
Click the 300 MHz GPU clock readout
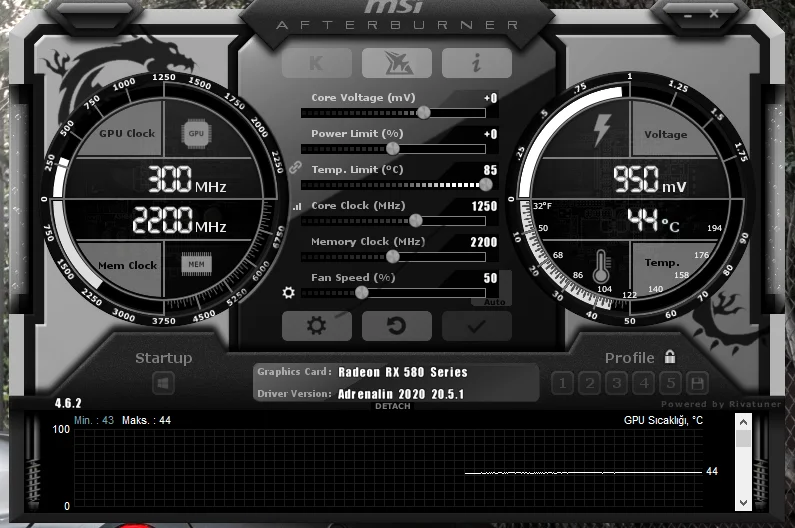187,180
